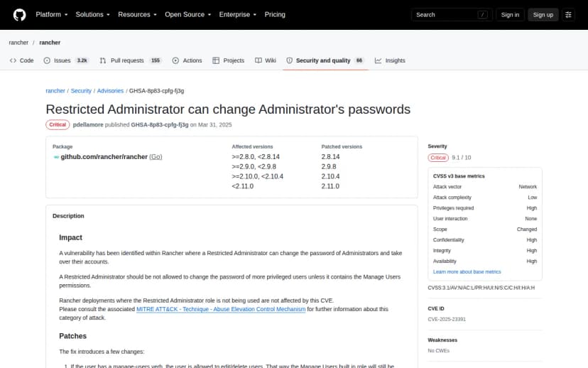
Task: Open Learn more about base metrics
Action: [467, 271]
